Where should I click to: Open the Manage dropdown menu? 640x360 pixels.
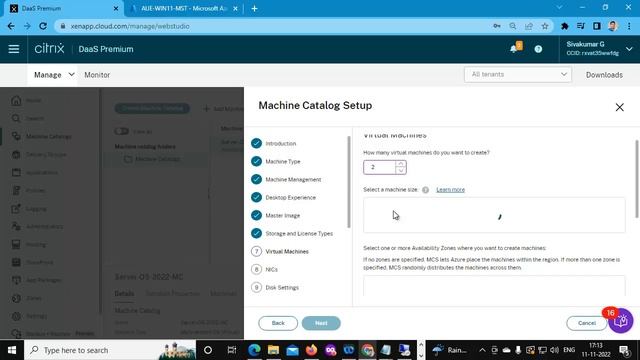tap(54, 75)
